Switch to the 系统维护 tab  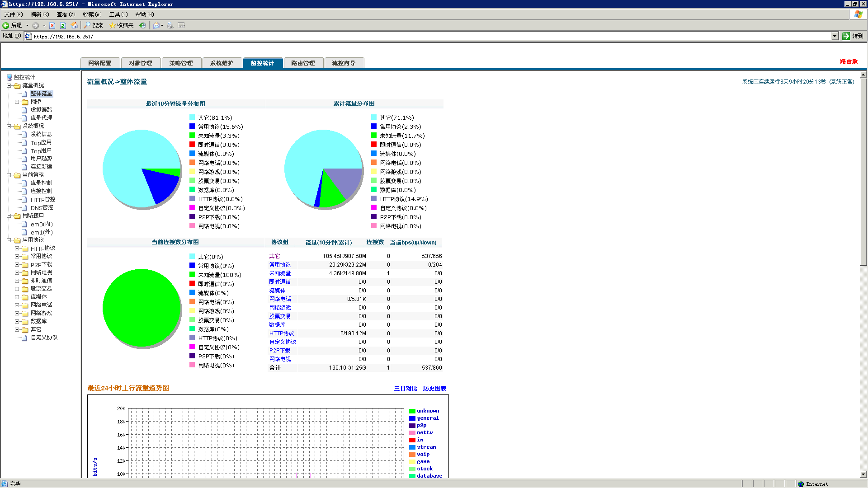(222, 63)
